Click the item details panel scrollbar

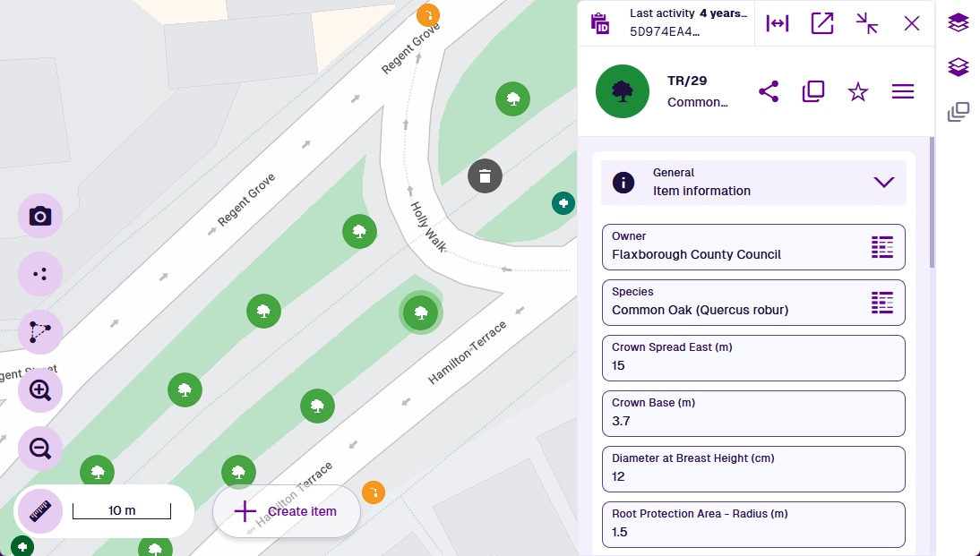pyautogui.click(x=932, y=206)
